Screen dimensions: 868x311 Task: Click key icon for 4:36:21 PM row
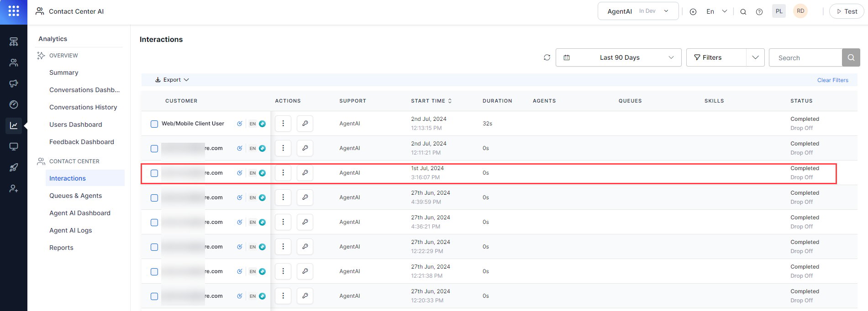305,222
